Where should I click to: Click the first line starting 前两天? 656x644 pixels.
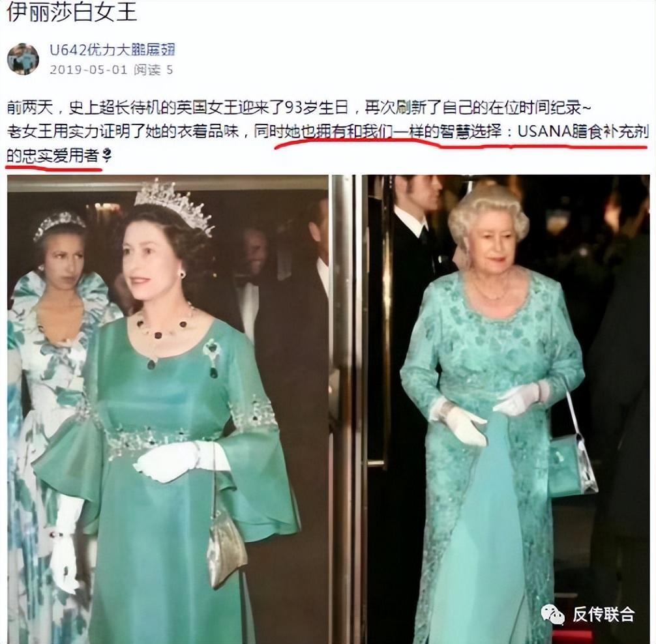pos(299,108)
